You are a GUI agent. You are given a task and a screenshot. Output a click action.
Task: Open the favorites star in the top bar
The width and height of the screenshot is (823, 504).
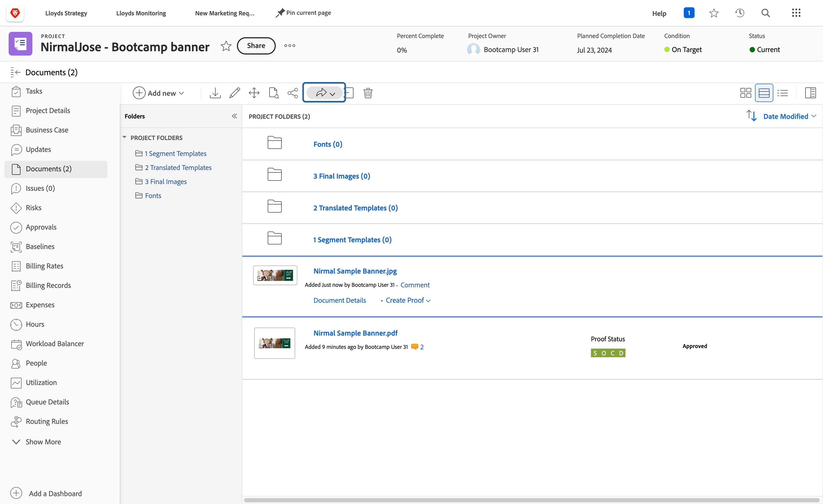coord(714,13)
